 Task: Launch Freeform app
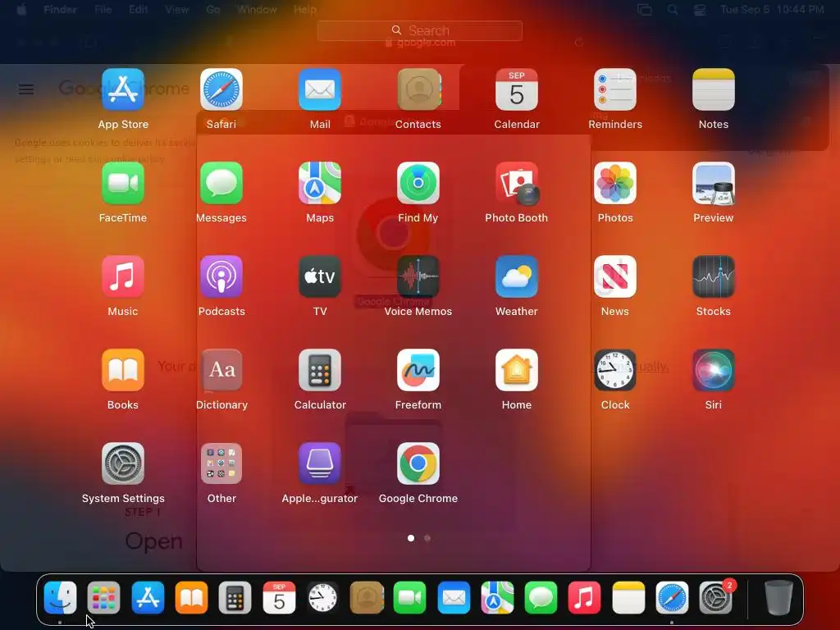pos(418,370)
